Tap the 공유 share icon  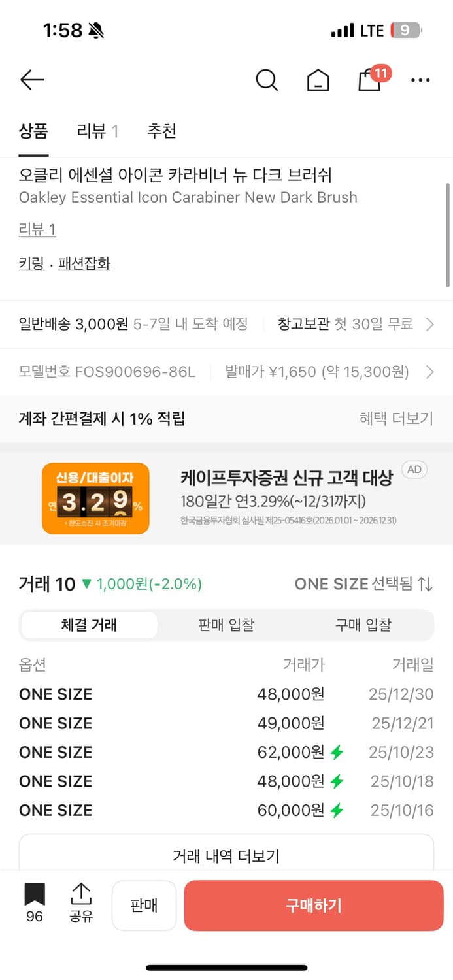point(81,905)
